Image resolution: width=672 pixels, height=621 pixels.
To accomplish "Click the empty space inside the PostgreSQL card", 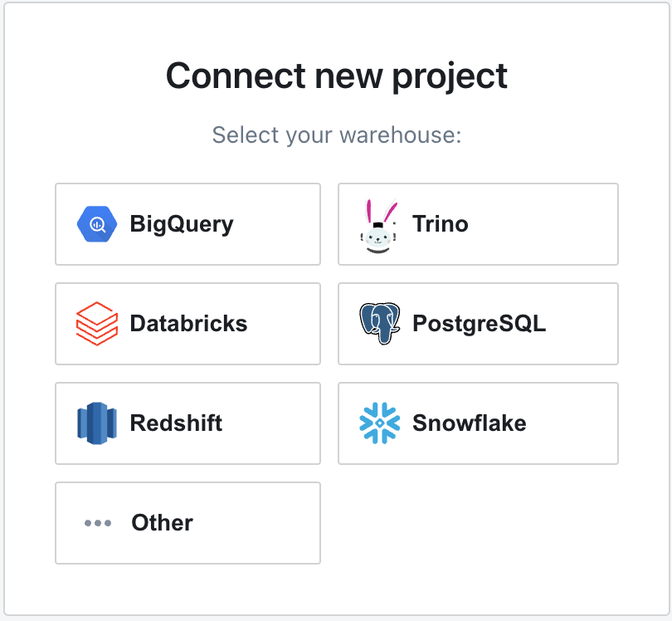I will pyautogui.click(x=582, y=324).
